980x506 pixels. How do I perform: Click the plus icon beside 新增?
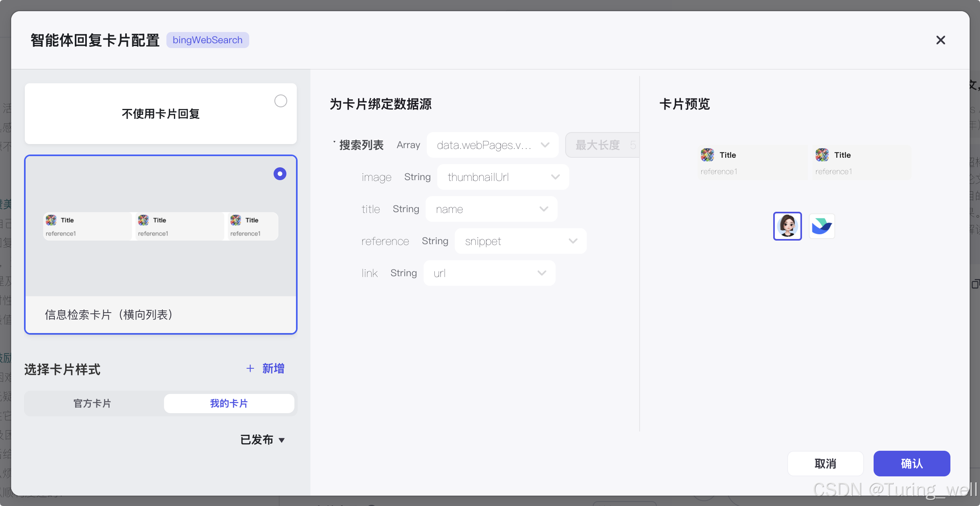coord(250,368)
